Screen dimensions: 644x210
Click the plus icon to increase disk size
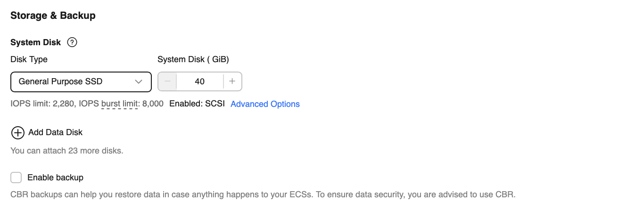232,81
